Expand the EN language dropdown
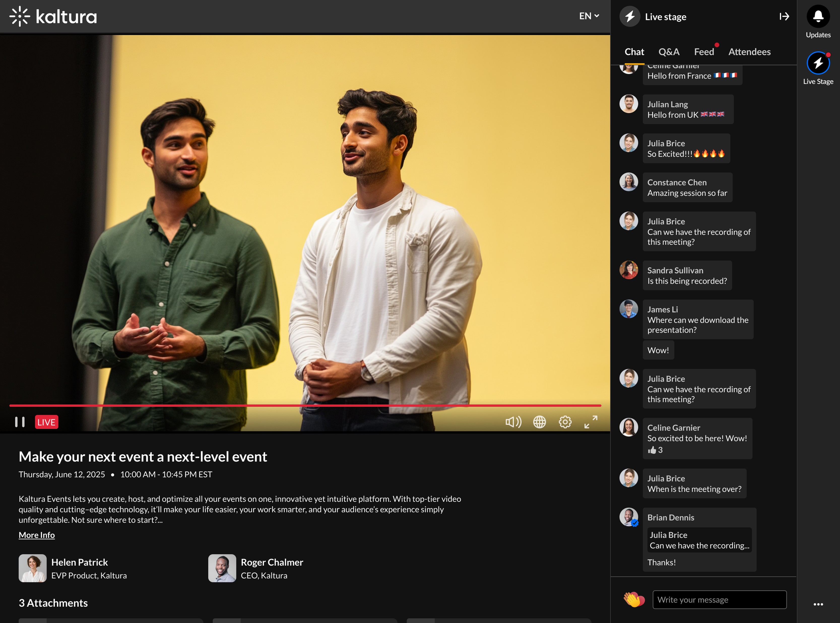The width and height of the screenshot is (840, 623). coord(589,16)
